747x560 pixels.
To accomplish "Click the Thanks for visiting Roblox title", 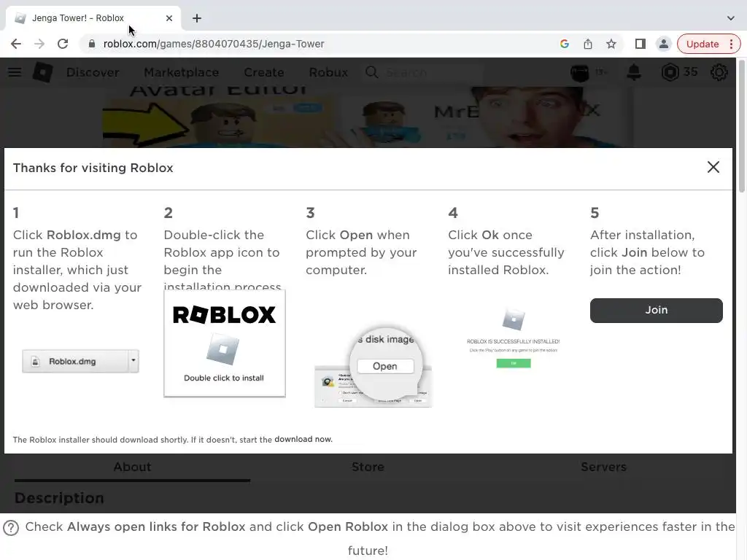I will (x=93, y=168).
